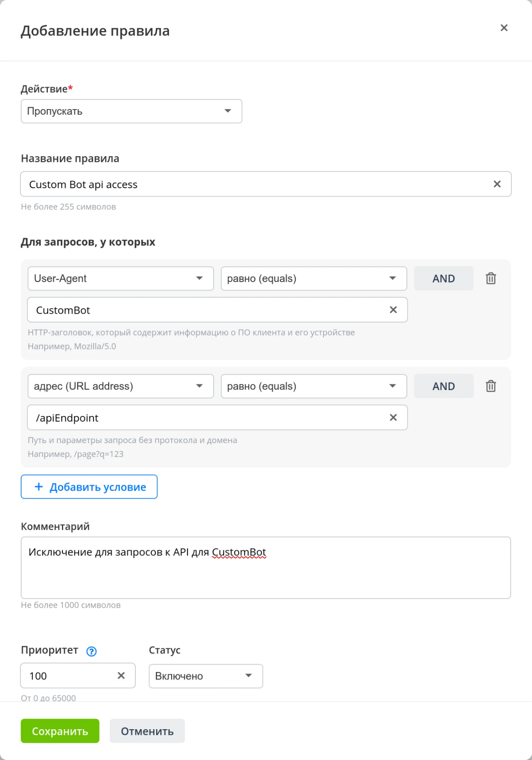Expand the равно (equals) dropdown for User-Agent
This screenshot has height=760, width=532.
click(313, 278)
